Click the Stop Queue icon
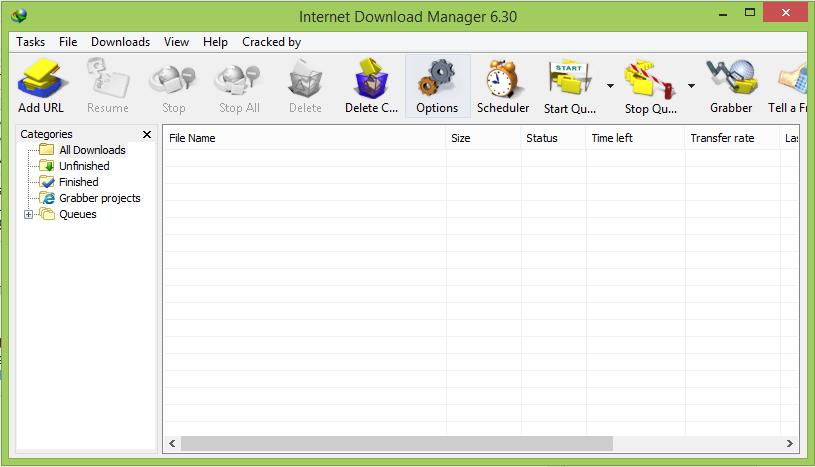Viewport: 815px width, 467px height. point(650,80)
